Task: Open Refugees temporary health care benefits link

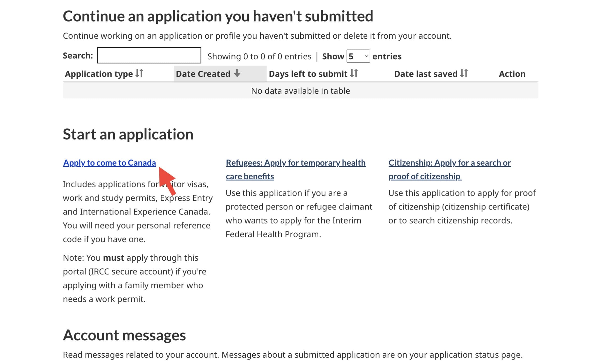Action: pyautogui.click(x=295, y=163)
